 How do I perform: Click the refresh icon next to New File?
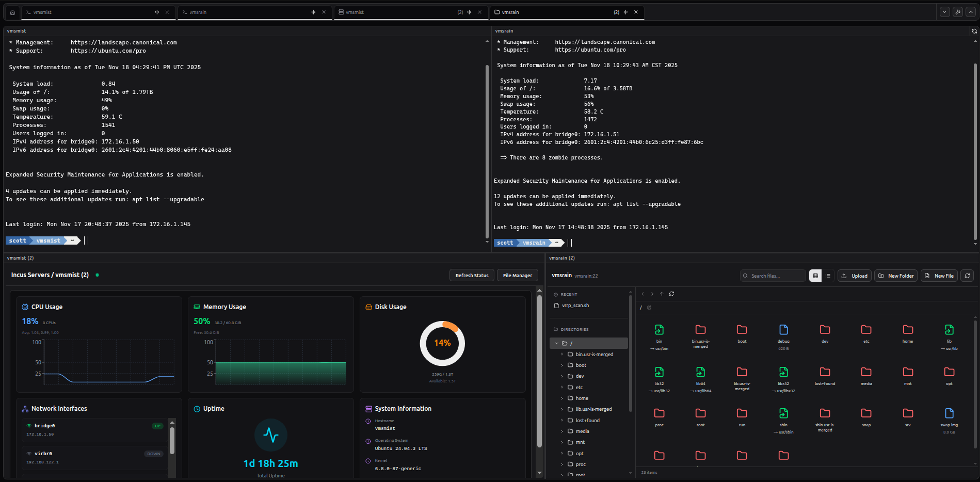coord(967,276)
